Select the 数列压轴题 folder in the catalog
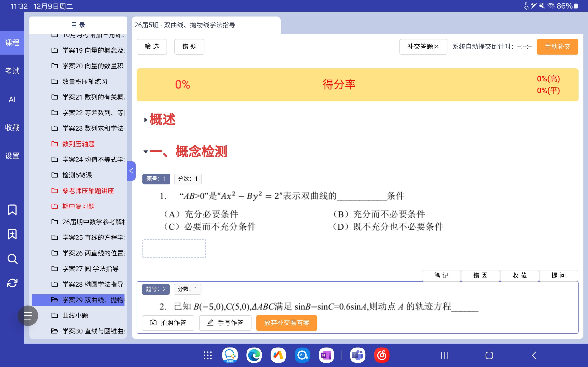The width and height of the screenshot is (588, 367). pyautogui.click(x=78, y=144)
